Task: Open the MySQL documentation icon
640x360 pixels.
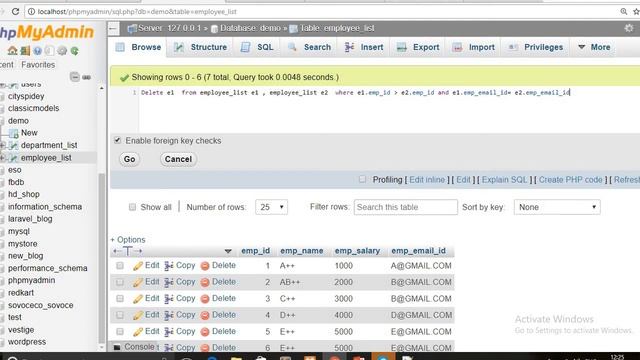Action: [x=49, y=51]
